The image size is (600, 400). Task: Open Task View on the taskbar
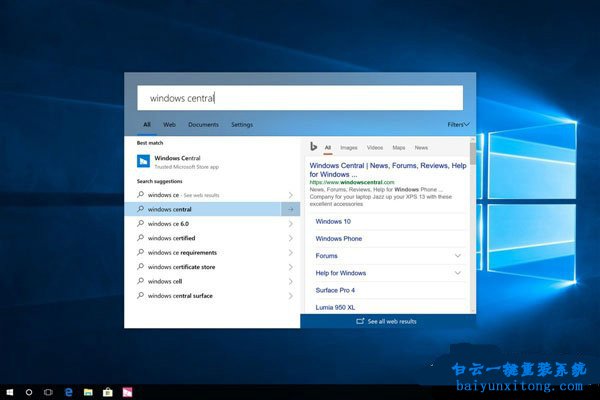click(x=48, y=392)
